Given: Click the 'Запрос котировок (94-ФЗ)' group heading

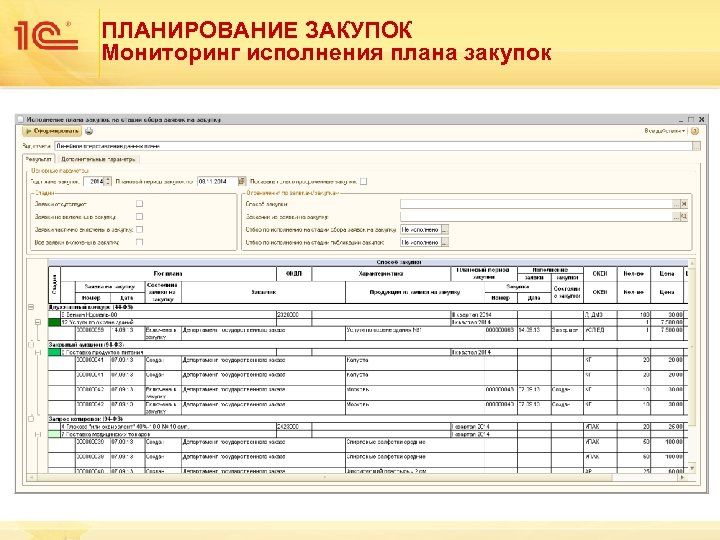Looking at the screenshot, I should click(85, 419).
